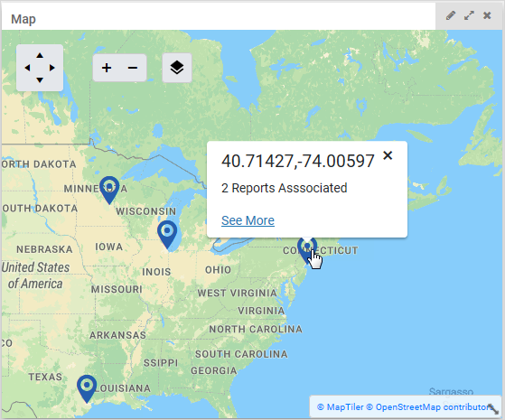Pan the map down
Viewport: 505px width, 420px height.
coord(40,79)
